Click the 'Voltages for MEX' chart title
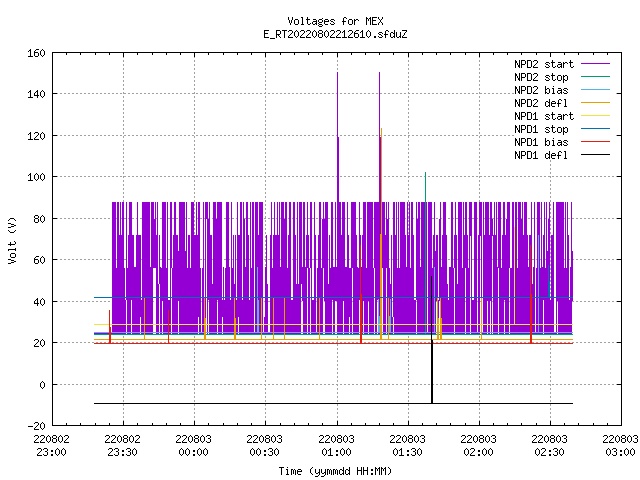The image size is (640, 480). [335, 21]
